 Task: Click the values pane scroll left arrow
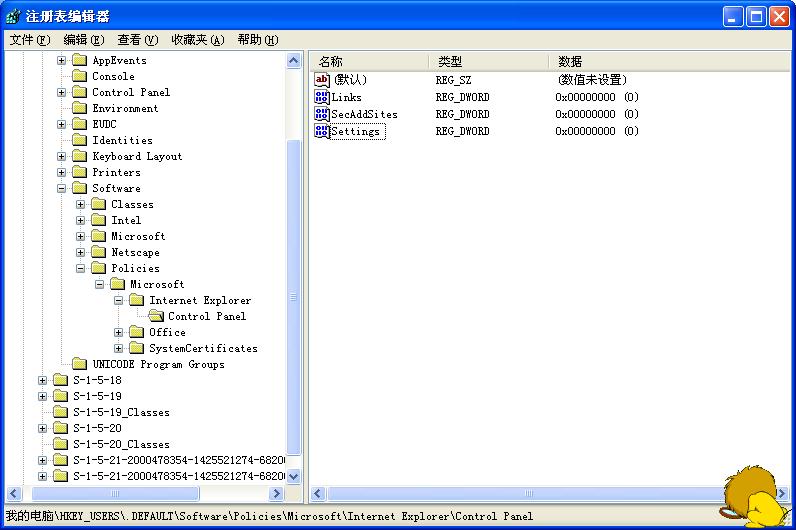coord(318,493)
